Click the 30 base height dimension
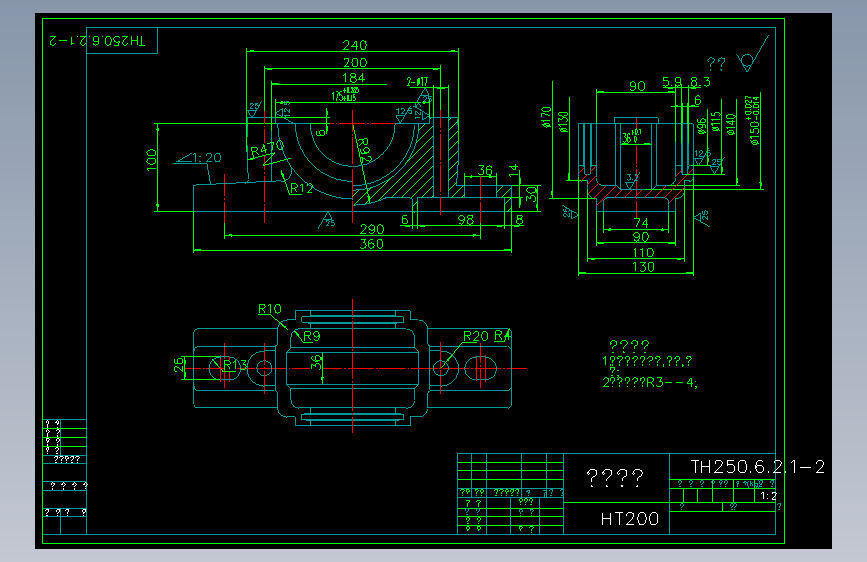This screenshot has width=867, height=562. tap(531, 194)
